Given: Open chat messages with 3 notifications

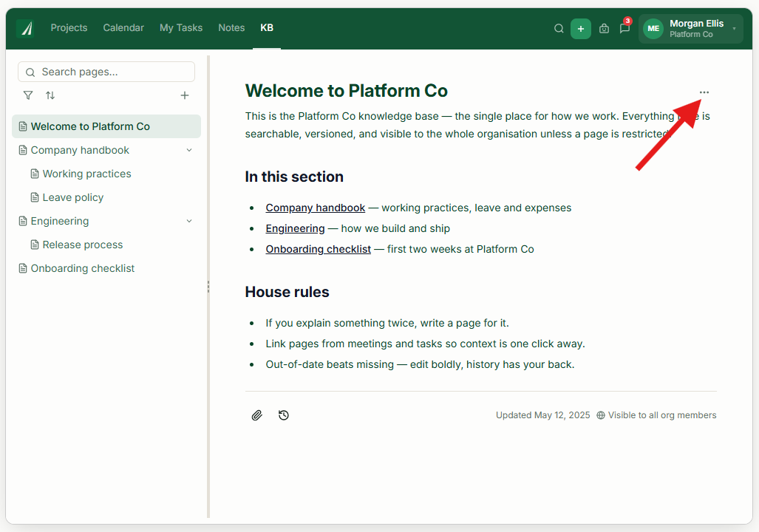Looking at the screenshot, I should click(624, 29).
